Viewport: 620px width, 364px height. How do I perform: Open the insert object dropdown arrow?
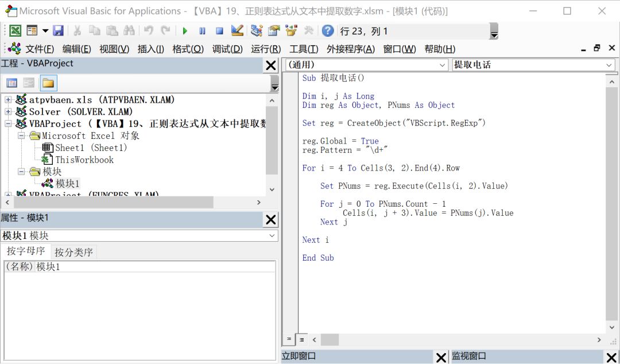(x=45, y=31)
